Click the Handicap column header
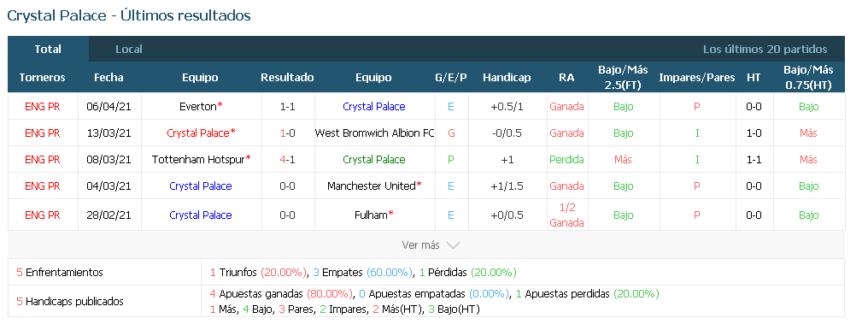 [507, 78]
